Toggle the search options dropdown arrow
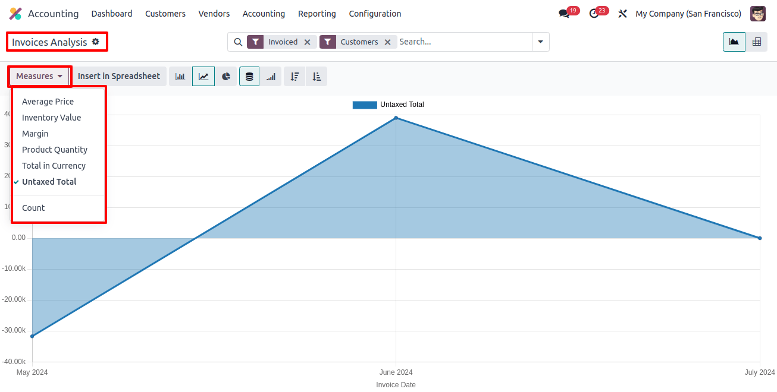The width and height of the screenshot is (777, 392). pos(541,42)
